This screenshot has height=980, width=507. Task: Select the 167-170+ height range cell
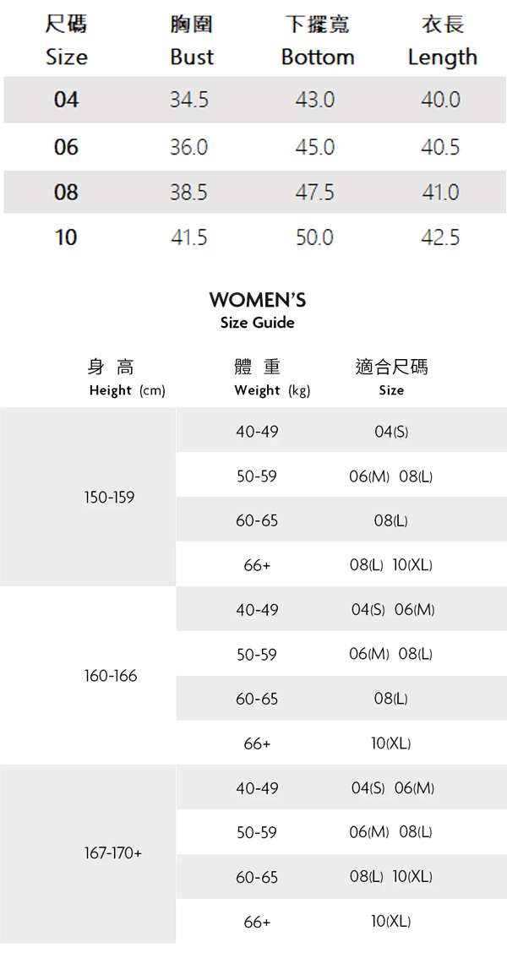pos(112,853)
